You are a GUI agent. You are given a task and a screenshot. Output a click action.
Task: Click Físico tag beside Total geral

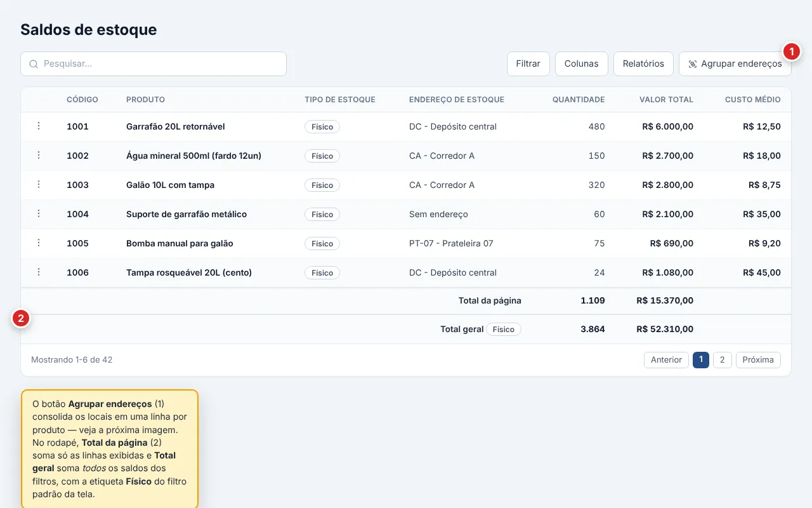[x=504, y=330]
